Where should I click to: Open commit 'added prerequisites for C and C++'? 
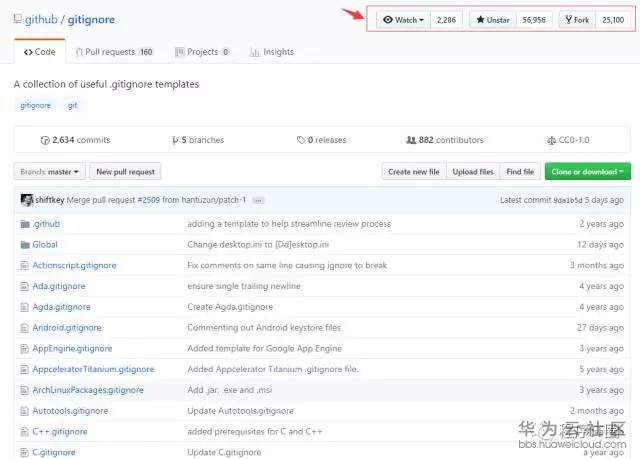click(x=255, y=432)
